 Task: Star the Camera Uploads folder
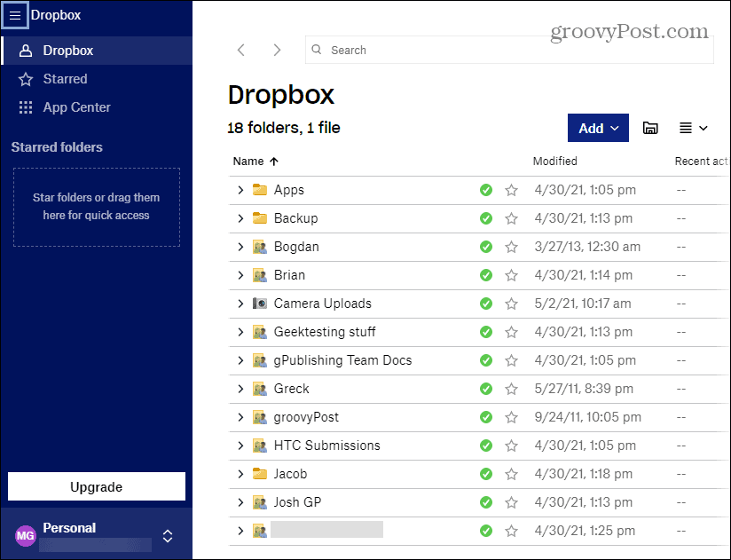coord(511,304)
